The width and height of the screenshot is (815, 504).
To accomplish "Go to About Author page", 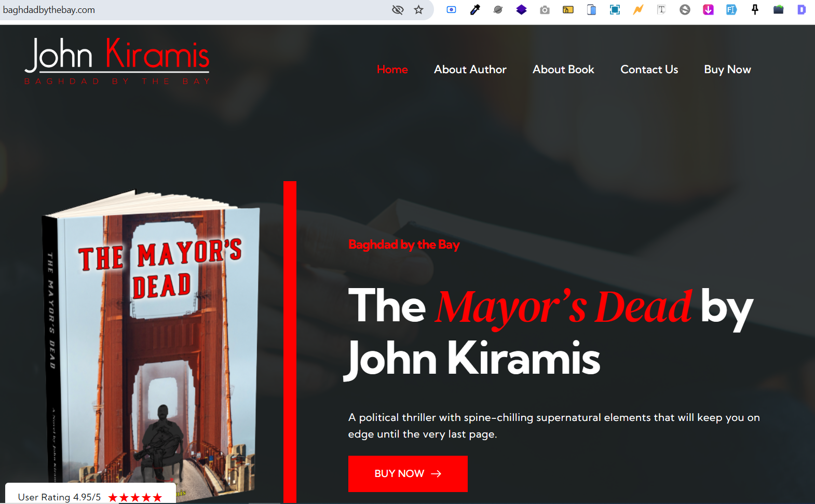I will [470, 70].
